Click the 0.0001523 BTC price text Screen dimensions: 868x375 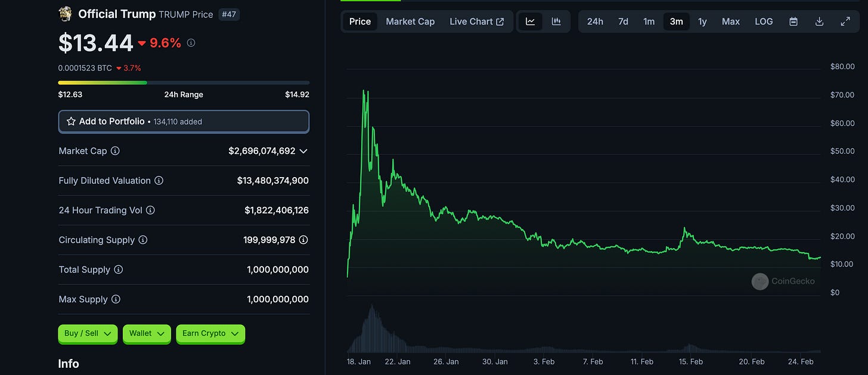(85, 68)
